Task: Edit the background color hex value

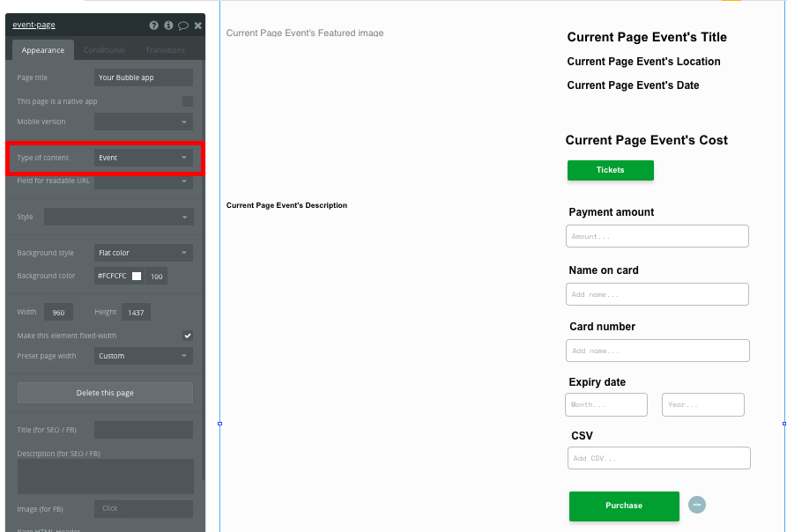Action: pyautogui.click(x=113, y=276)
